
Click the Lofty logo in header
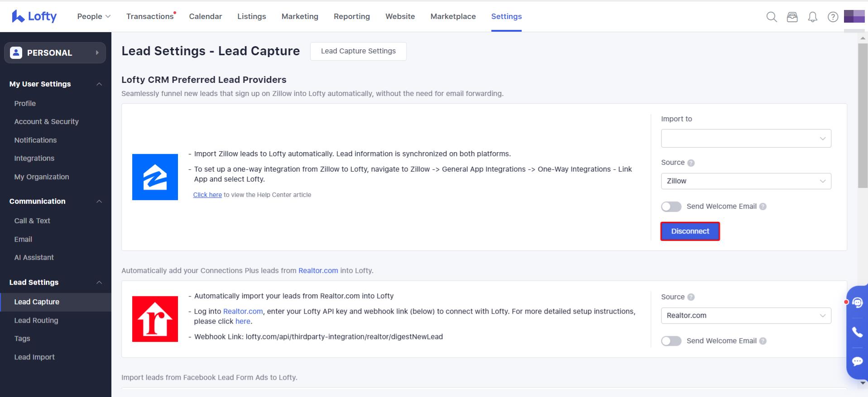click(x=34, y=16)
